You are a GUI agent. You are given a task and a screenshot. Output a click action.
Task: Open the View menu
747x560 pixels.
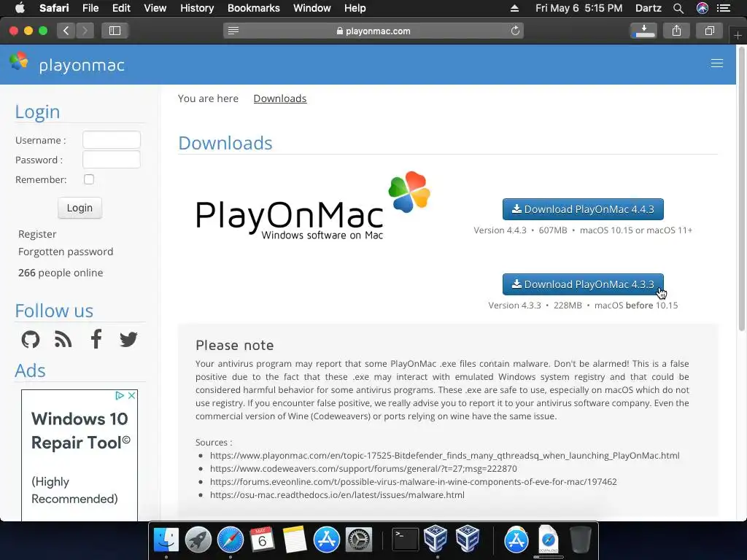[155, 8]
